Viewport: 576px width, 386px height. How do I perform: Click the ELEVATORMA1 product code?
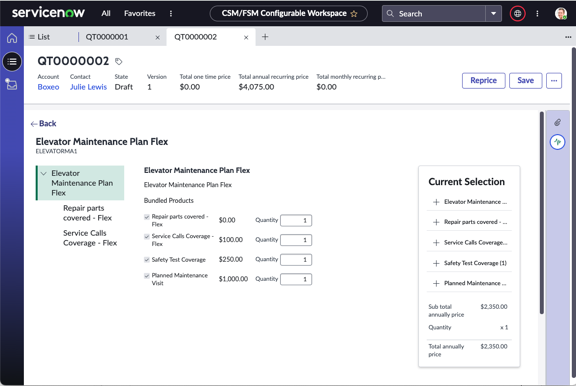(56, 151)
